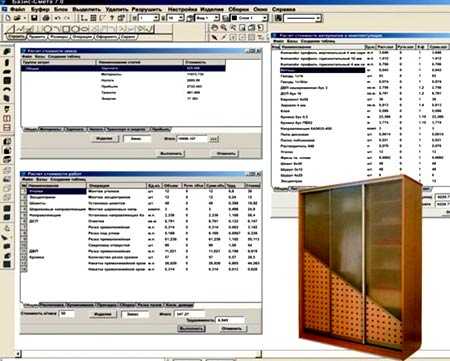Click the pan hand view icon
The width and height of the screenshot is (450, 361).
(x=215, y=28)
